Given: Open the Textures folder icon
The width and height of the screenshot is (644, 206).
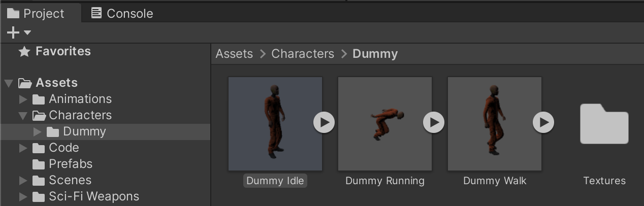Looking at the screenshot, I should (604, 124).
